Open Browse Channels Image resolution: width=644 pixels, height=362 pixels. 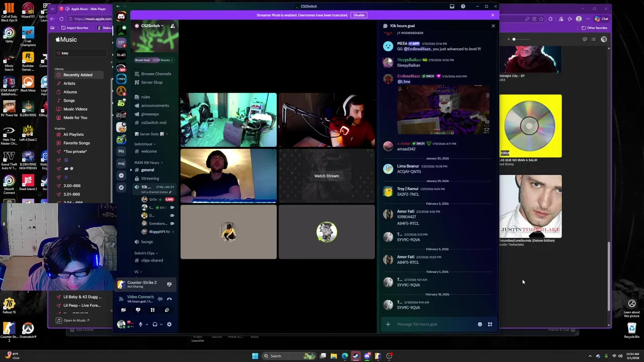point(153,74)
